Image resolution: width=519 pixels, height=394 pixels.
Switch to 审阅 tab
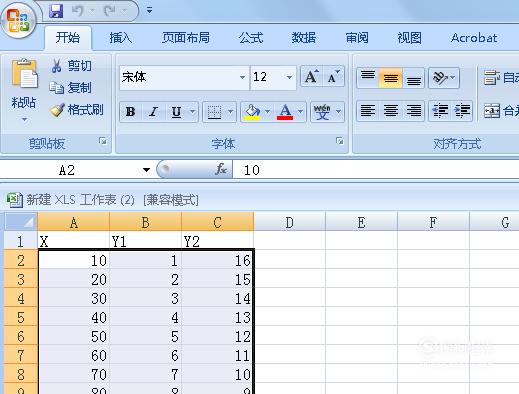(x=357, y=38)
